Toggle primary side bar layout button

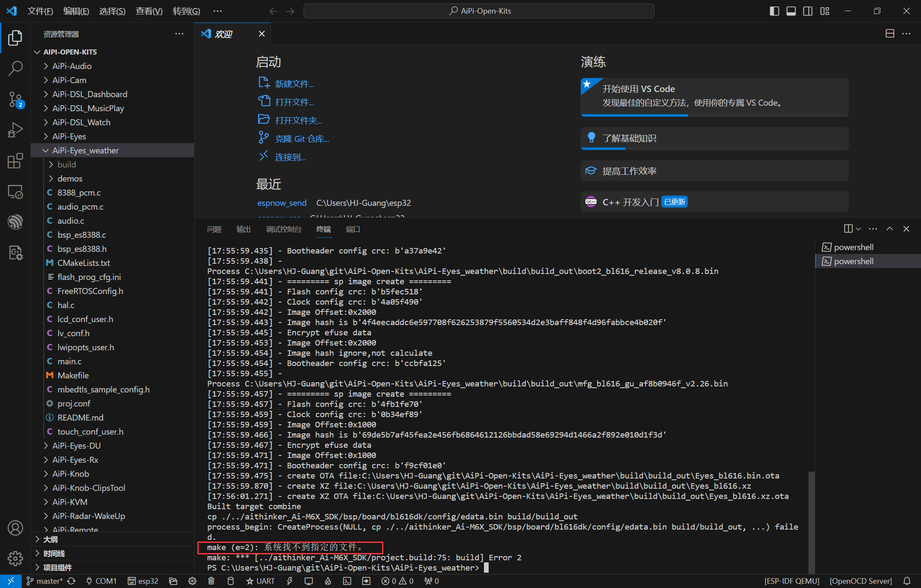774,11
